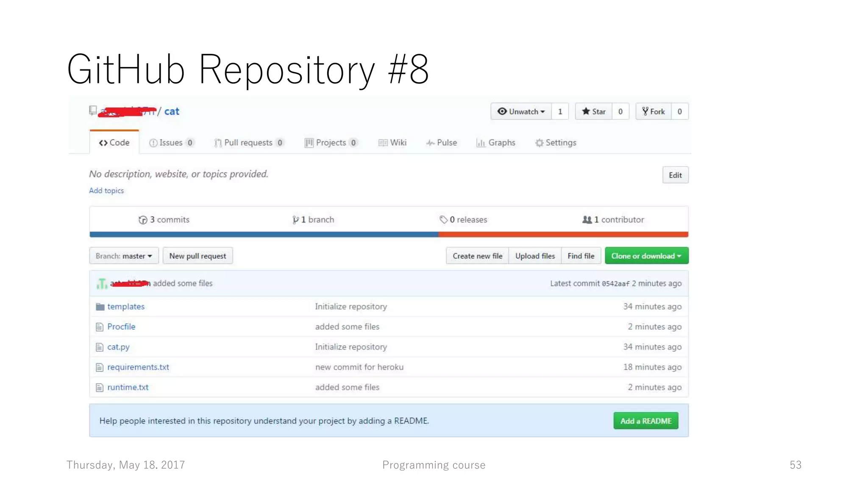Open the templates folder
The image size is (868, 488).
126,307
